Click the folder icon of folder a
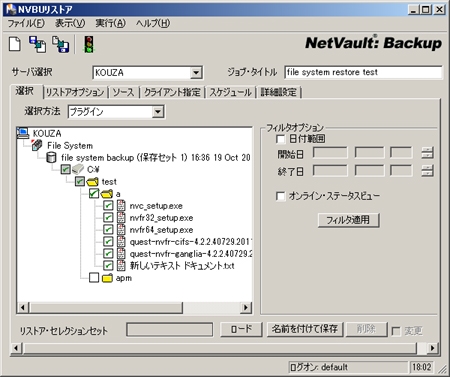The image size is (450, 377). 107,194
